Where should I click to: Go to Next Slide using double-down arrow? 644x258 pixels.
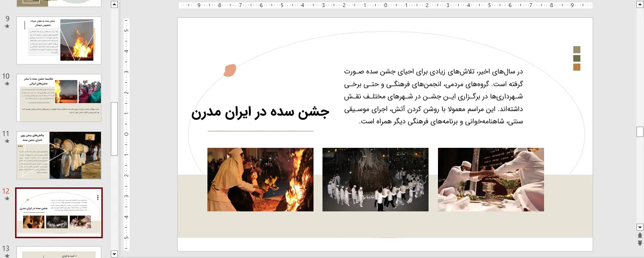coord(640,243)
